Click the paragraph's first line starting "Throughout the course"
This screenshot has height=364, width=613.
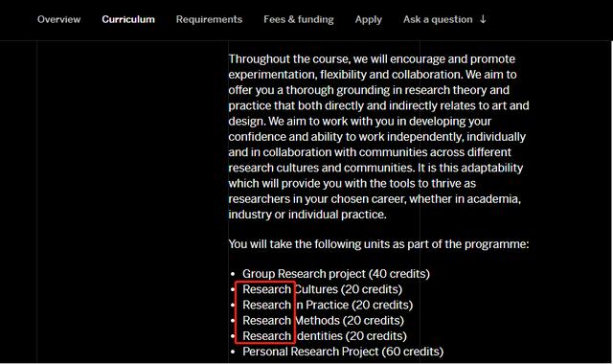(372, 59)
